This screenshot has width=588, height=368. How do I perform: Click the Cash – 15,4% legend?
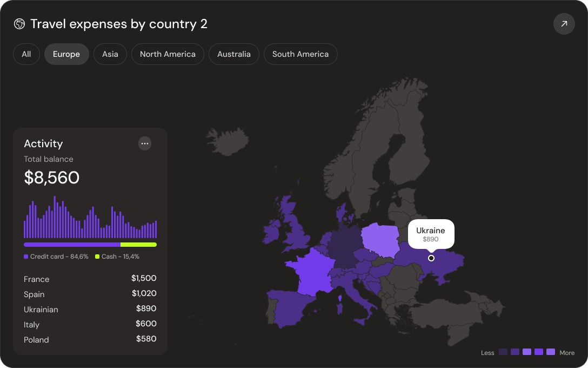(117, 257)
